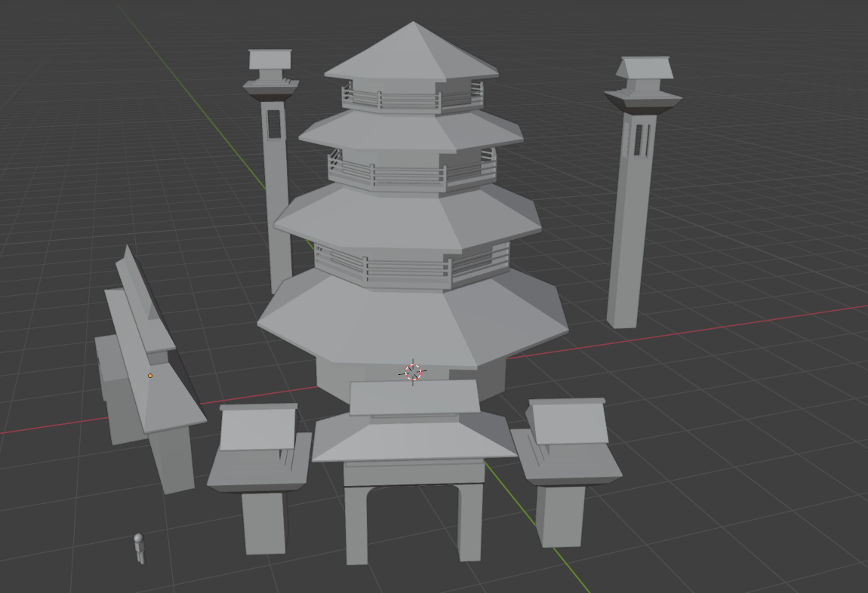This screenshot has height=593, width=868.
Task: Click the 3D cursor crosshair
Action: [x=413, y=372]
